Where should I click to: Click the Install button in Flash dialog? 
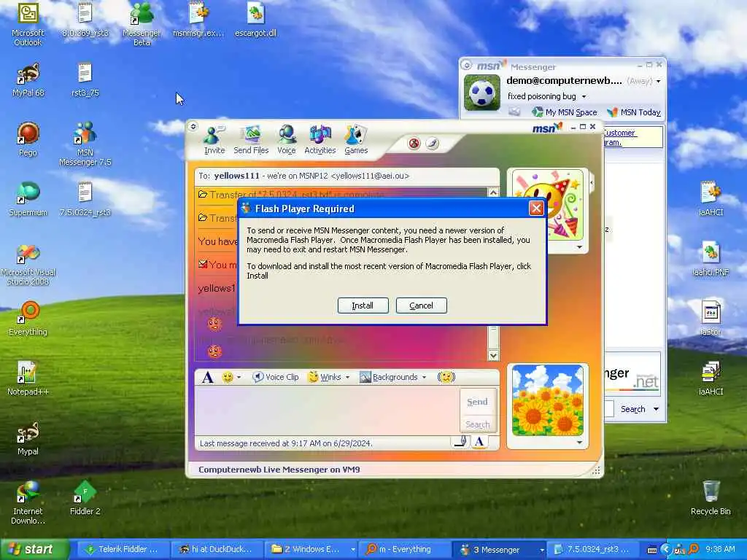363,306
